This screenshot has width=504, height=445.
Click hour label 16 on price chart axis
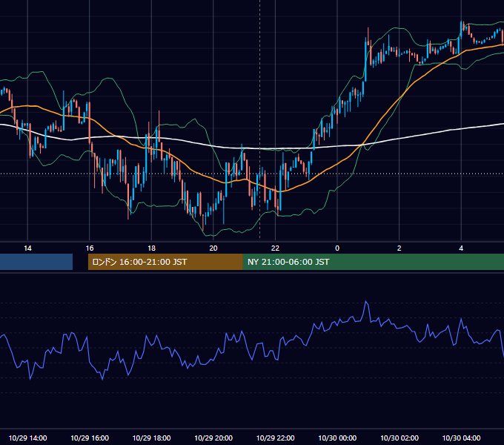[x=90, y=248]
